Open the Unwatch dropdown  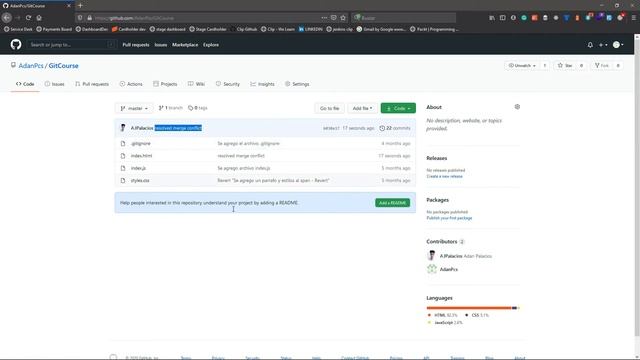pos(522,66)
